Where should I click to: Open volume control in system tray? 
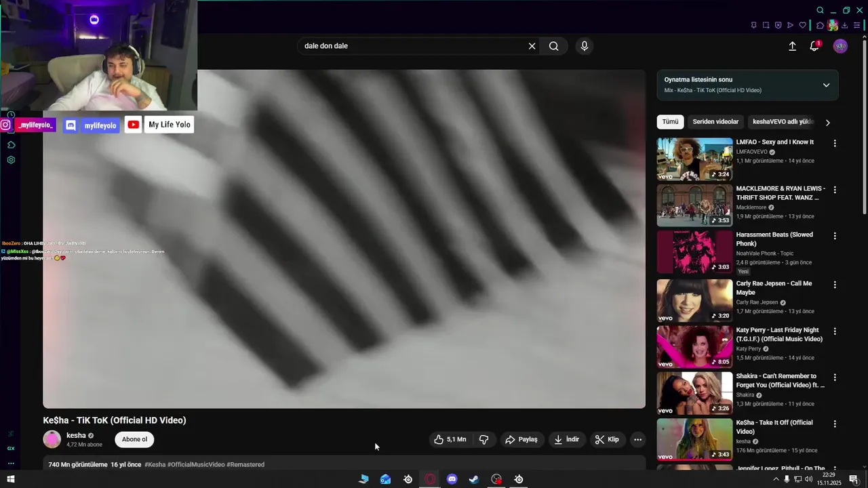point(808,479)
